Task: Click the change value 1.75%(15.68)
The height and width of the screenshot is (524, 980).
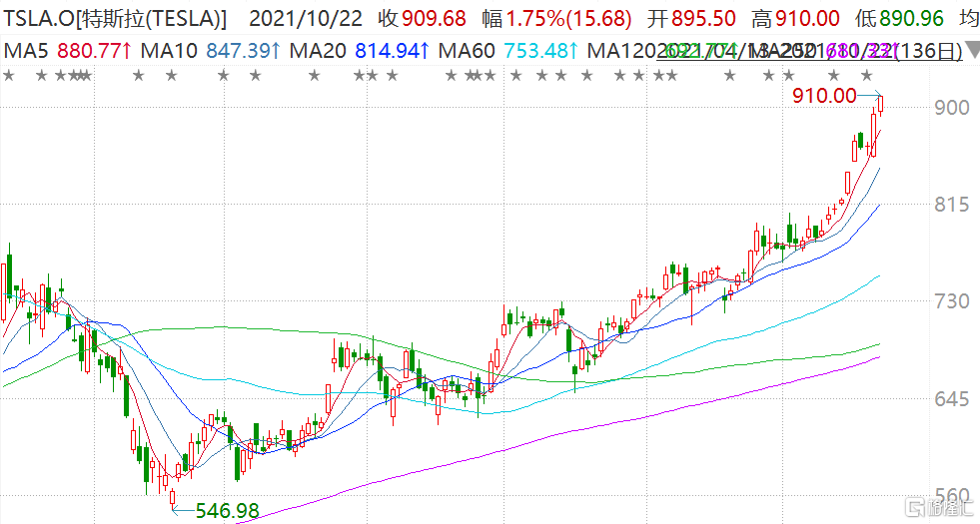Action: coord(568,18)
